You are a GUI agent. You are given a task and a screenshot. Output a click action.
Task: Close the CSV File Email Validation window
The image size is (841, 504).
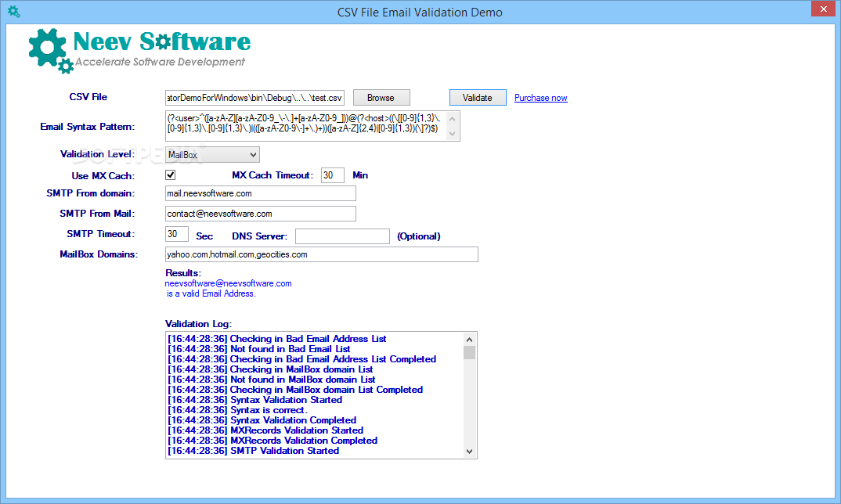click(x=823, y=9)
